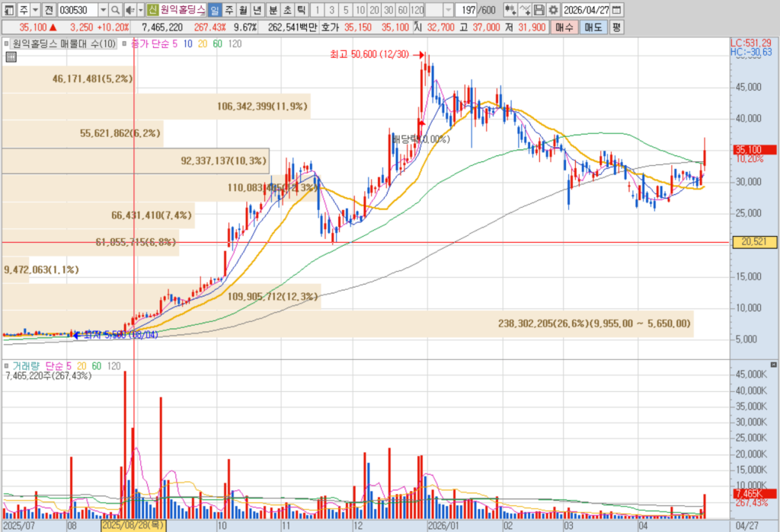Open the calendar date picker icon
The height and width of the screenshot is (532, 780).
pyautogui.click(x=616, y=10)
